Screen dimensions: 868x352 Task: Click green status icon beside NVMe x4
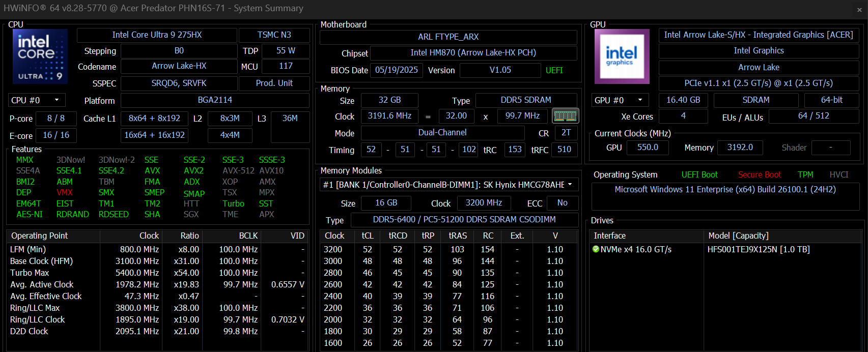pos(596,249)
